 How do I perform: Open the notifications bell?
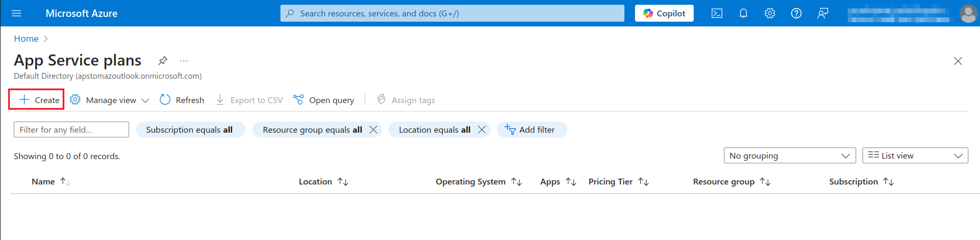(743, 13)
